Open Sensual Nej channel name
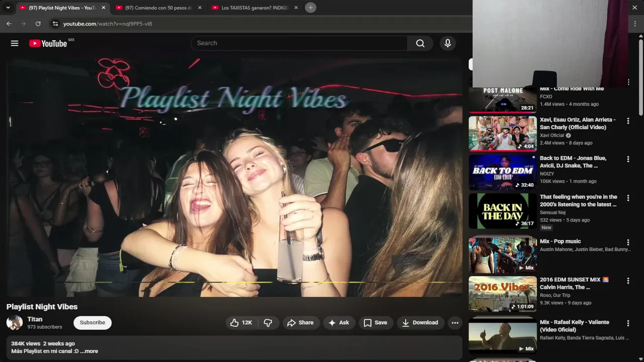The image size is (644, 362). 552,212
